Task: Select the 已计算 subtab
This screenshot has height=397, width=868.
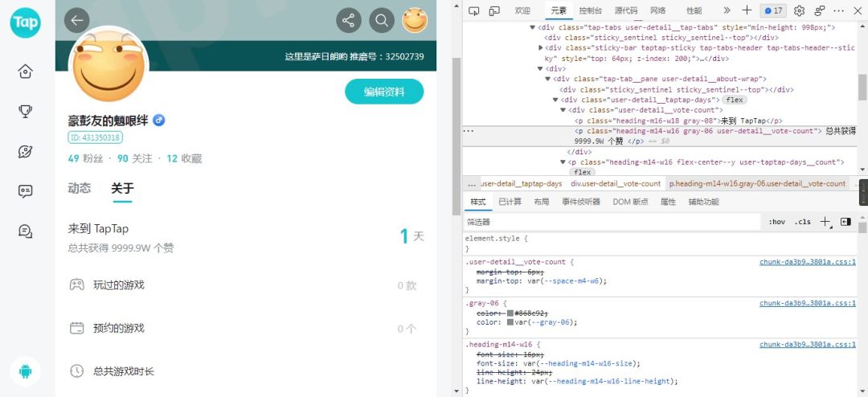Action: [510, 202]
